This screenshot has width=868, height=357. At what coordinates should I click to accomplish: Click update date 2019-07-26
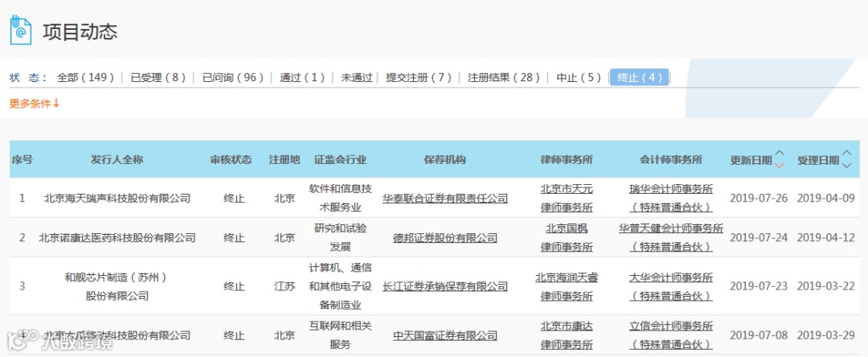[x=759, y=198]
